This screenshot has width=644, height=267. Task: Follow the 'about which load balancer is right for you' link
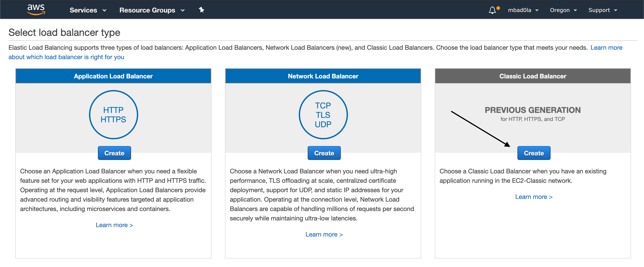66,57
